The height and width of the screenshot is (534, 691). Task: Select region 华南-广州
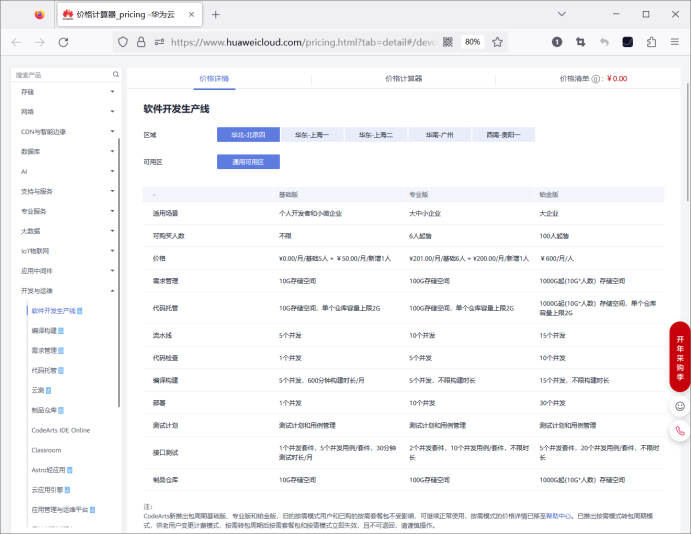(x=439, y=135)
